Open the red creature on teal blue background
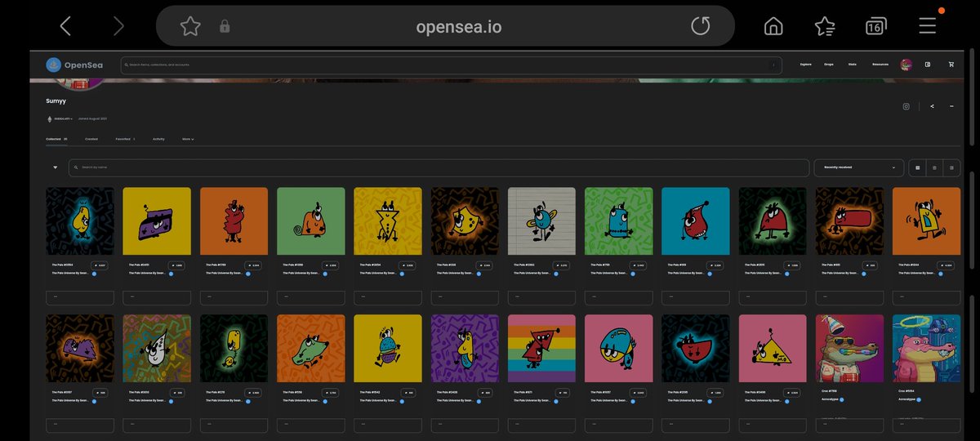 [696, 221]
